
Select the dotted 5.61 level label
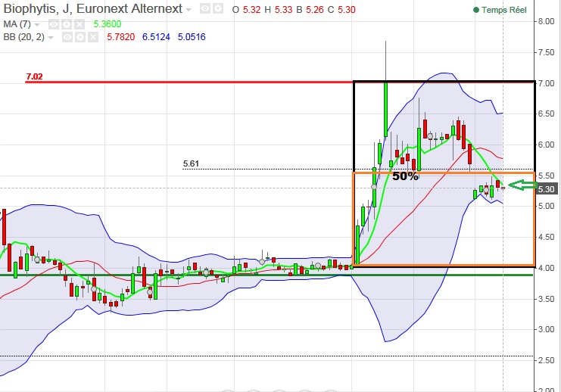(191, 163)
